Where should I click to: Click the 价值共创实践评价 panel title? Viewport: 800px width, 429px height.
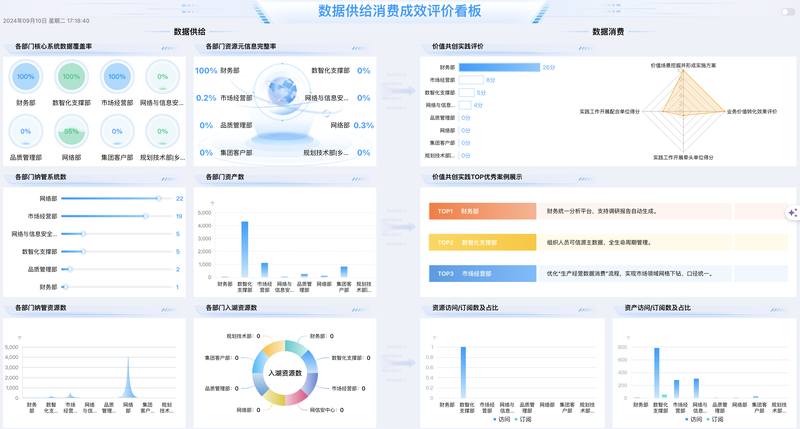coord(458,46)
